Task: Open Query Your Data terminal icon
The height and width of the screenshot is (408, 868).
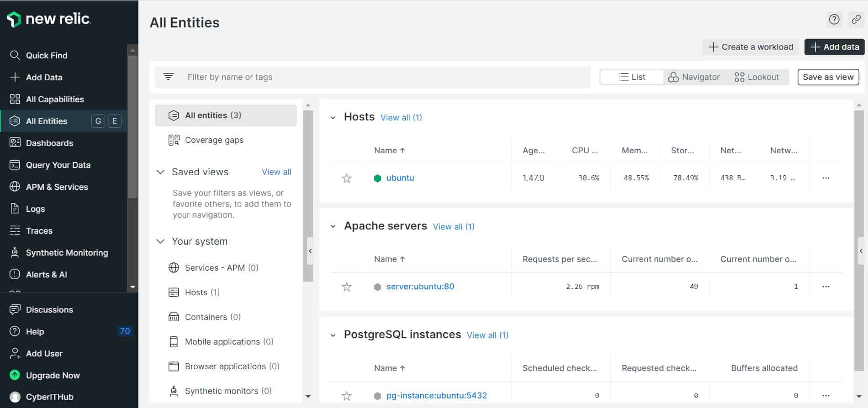Action: [x=15, y=165]
